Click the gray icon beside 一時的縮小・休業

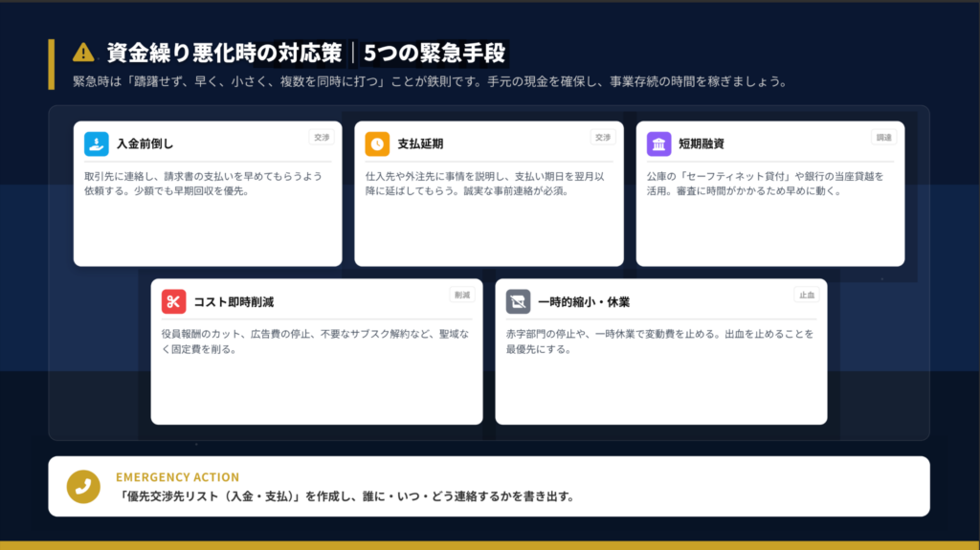coord(518,301)
